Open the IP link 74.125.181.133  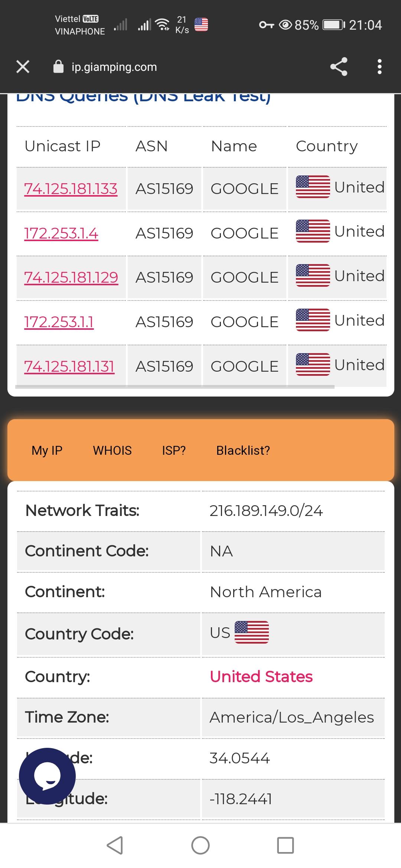[x=71, y=189]
